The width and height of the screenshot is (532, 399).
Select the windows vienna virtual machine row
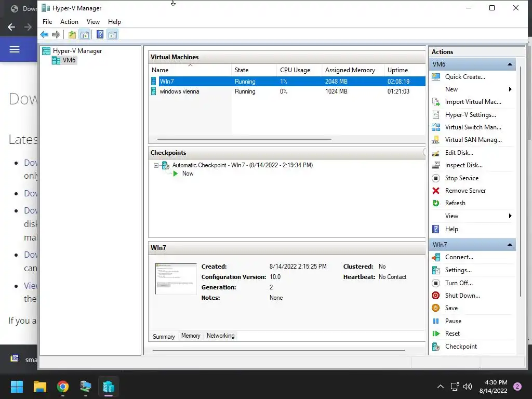pyautogui.click(x=288, y=91)
